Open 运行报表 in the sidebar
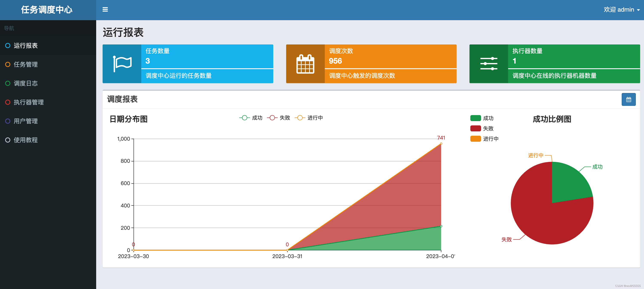Screen dimensions: 644x289 point(48,46)
